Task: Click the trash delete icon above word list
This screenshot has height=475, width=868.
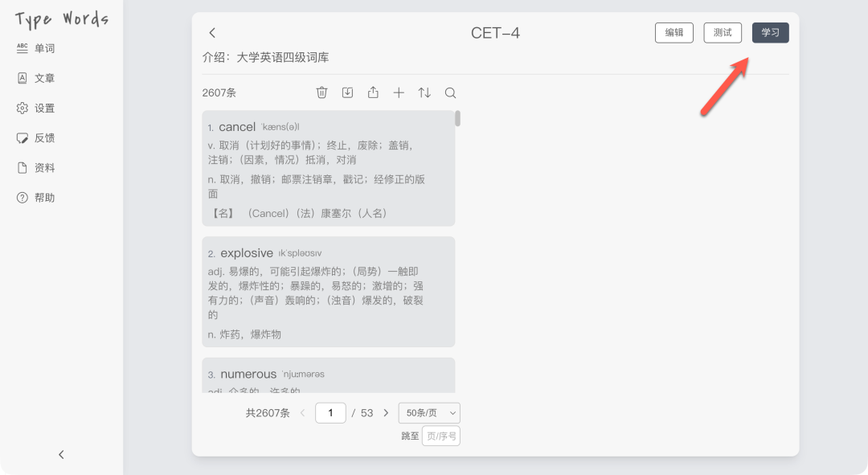Action: tap(321, 92)
